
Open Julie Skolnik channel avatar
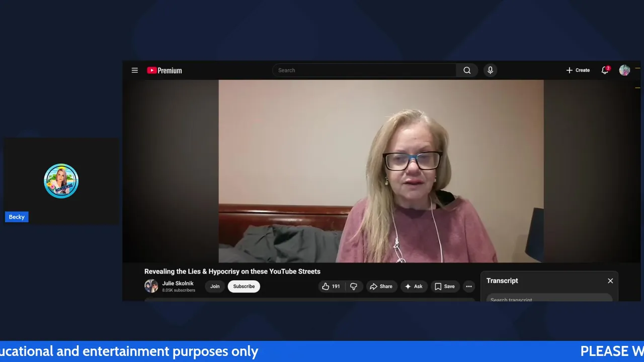point(151,286)
